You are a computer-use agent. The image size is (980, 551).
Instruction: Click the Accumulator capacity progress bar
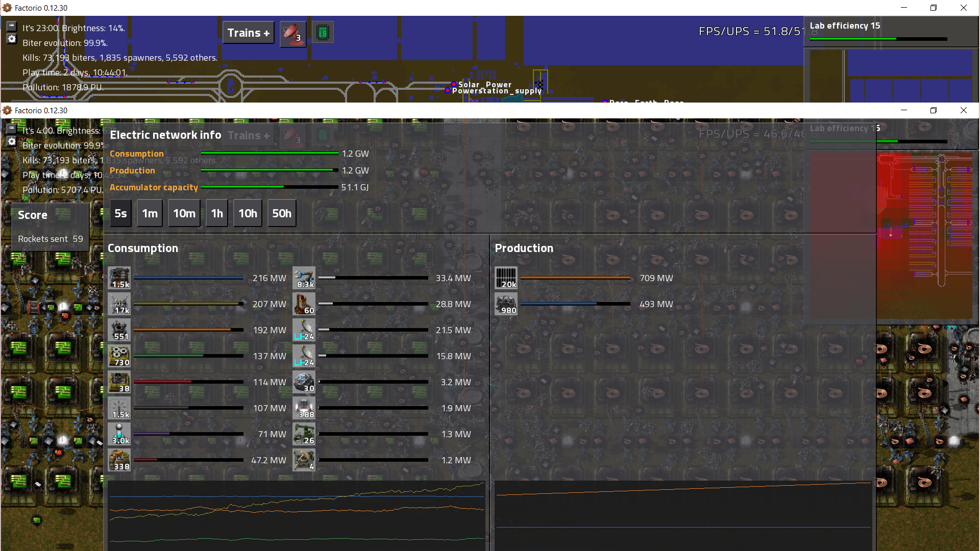[x=269, y=187]
